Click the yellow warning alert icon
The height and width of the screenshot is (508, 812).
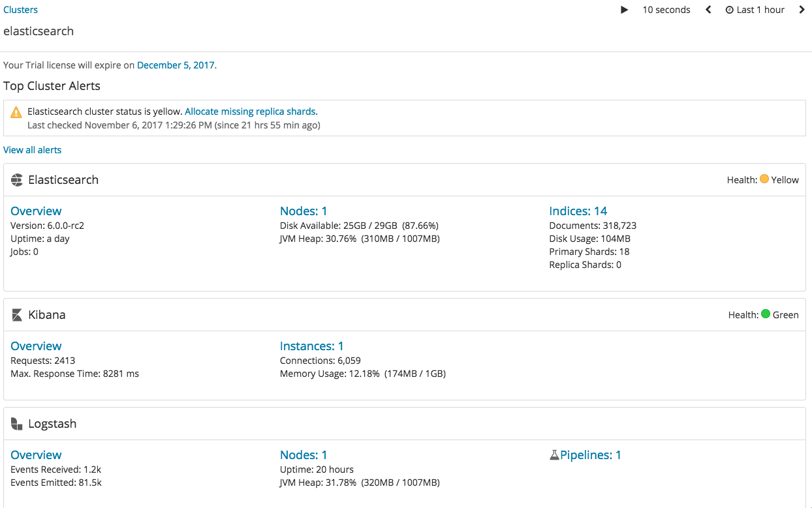[x=16, y=112]
